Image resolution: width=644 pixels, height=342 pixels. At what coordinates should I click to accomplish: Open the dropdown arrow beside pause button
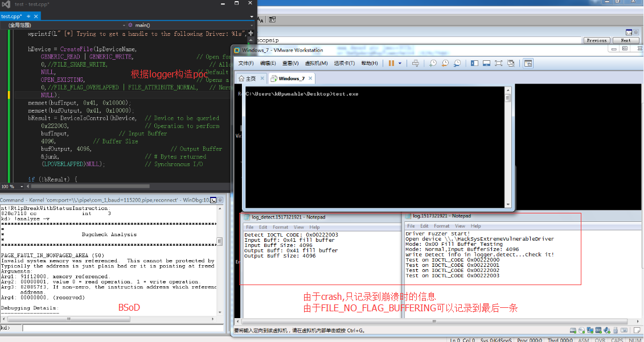pos(400,63)
